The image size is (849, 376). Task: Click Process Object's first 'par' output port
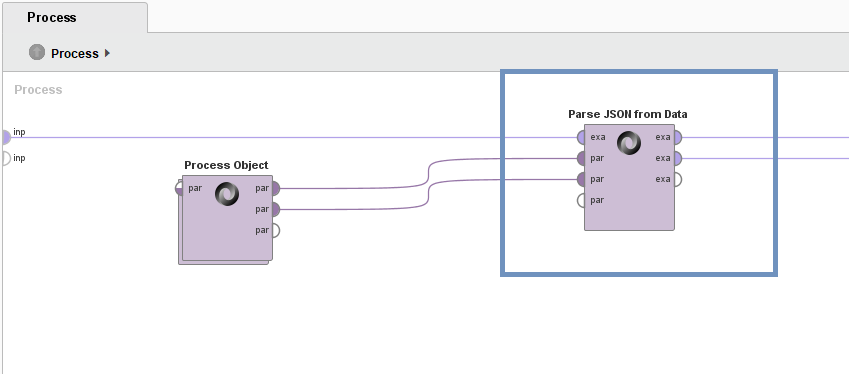275,189
